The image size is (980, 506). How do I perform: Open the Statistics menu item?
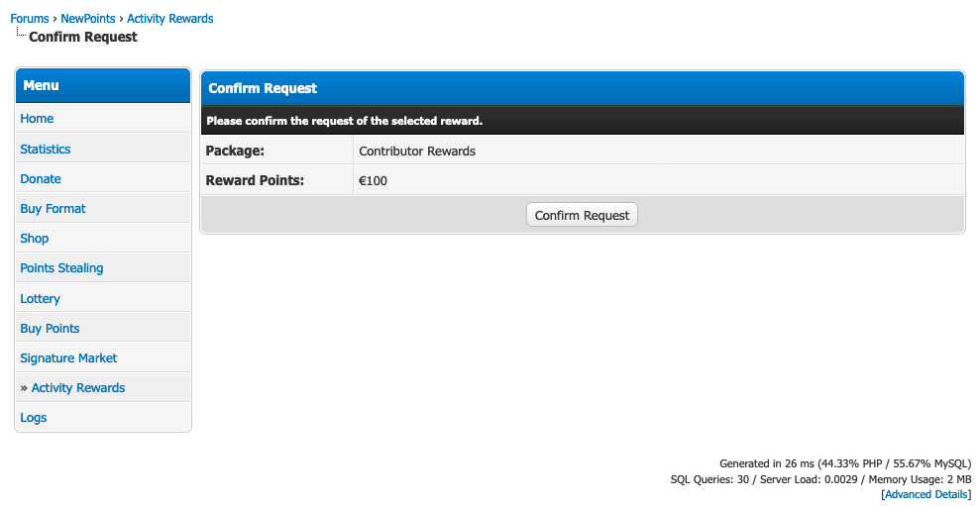(x=46, y=150)
